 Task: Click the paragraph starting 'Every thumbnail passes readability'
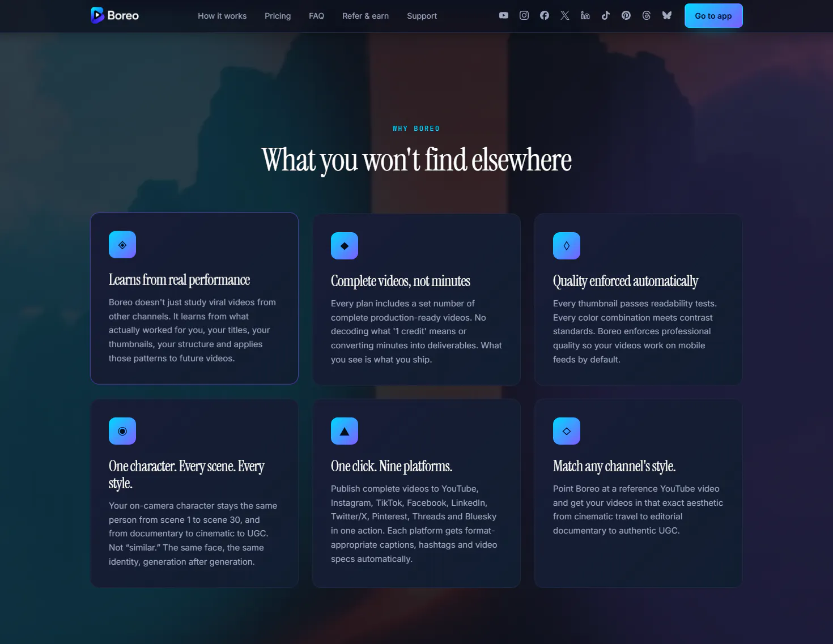pos(635,331)
